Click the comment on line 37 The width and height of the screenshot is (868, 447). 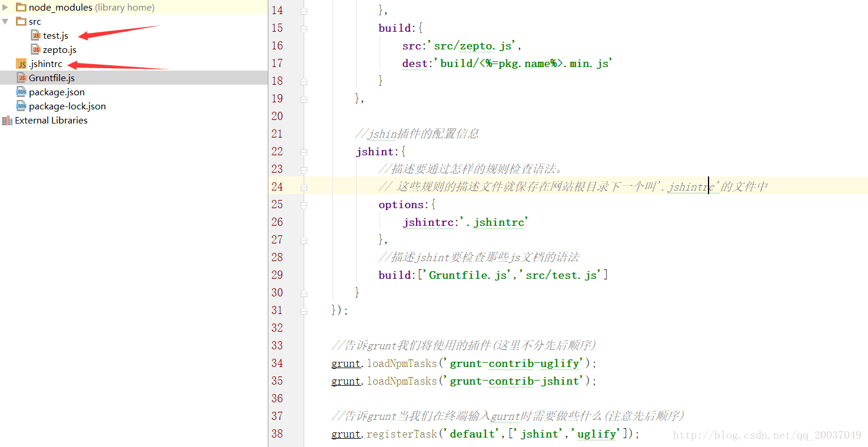[x=508, y=416]
